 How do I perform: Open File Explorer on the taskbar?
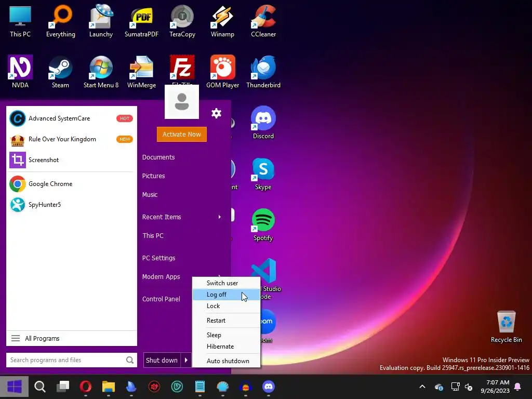pos(109,387)
